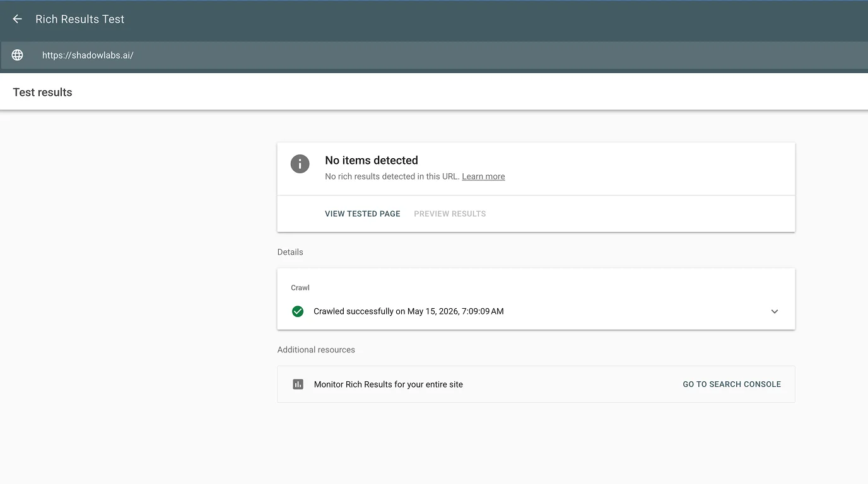Click the bar chart monitor icon
This screenshot has height=484, width=868.
[x=298, y=384]
